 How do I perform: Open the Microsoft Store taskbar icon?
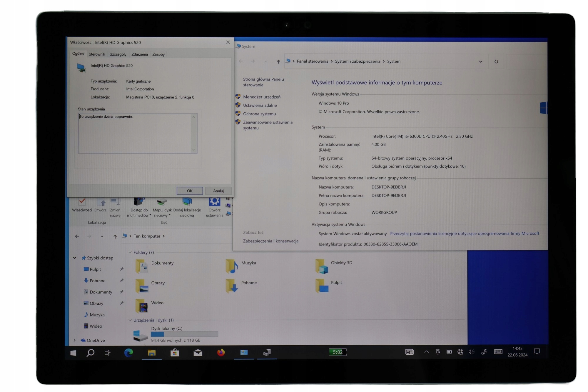tap(175, 352)
